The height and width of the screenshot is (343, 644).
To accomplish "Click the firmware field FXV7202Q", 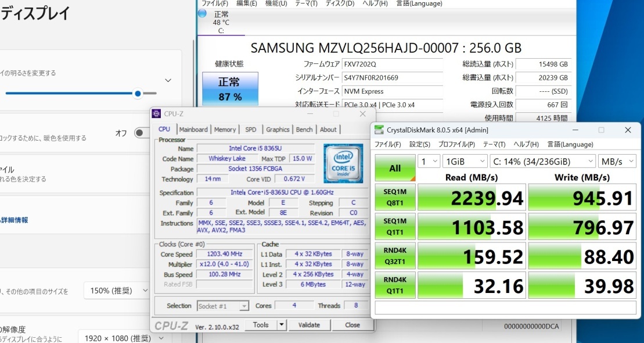I will pos(392,64).
